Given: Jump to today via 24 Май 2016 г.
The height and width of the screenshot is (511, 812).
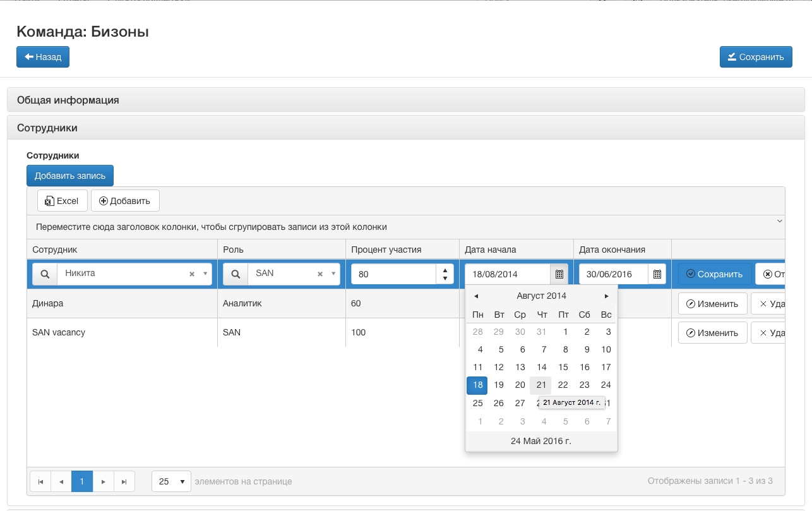Looking at the screenshot, I should [x=541, y=441].
